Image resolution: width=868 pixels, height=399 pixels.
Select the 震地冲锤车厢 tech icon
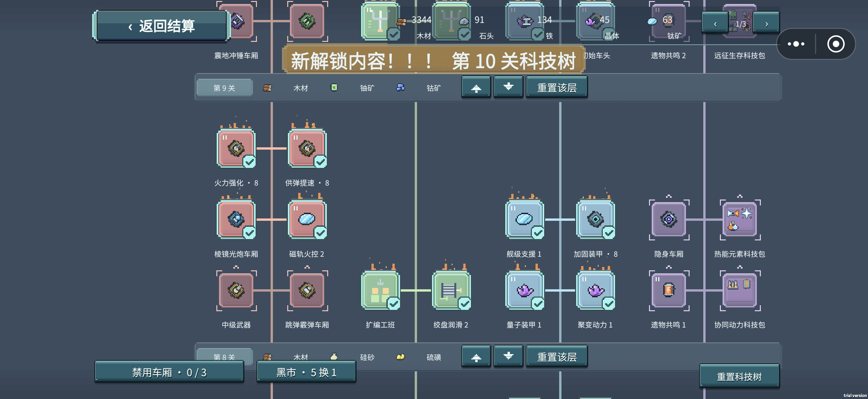241,21
